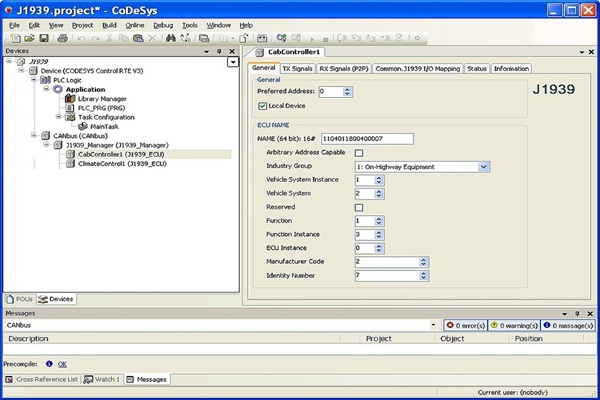Collapse the J1939_Manager tree node
Image resolution: width=600 pixels, height=400 pixels.
[45, 145]
